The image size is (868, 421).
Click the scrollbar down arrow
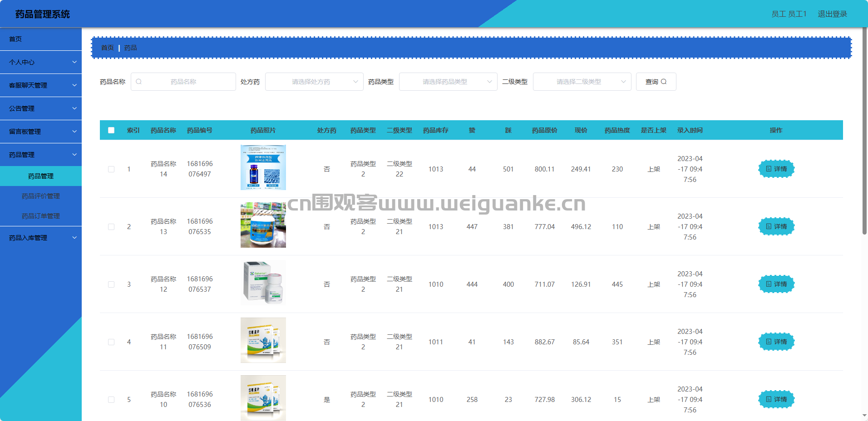pyautogui.click(x=864, y=416)
